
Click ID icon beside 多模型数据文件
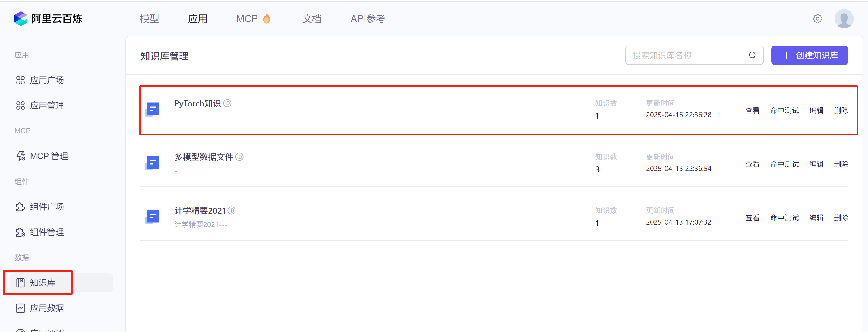pyautogui.click(x=239, y=157)
